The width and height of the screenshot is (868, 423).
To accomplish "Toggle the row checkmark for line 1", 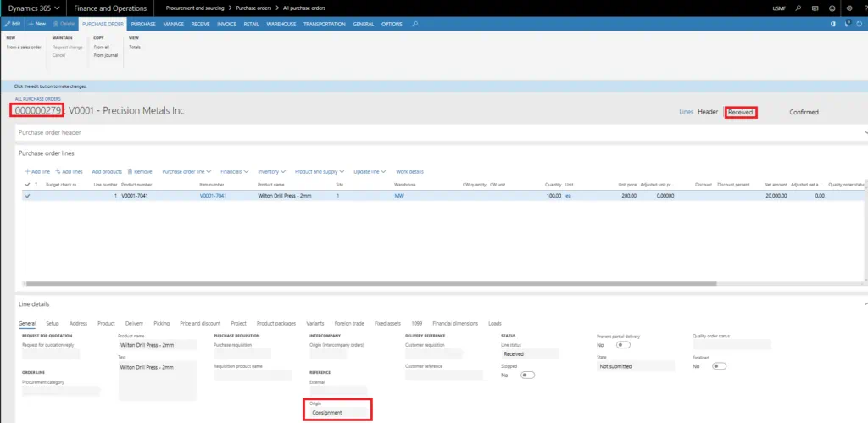I will point(28,196).
